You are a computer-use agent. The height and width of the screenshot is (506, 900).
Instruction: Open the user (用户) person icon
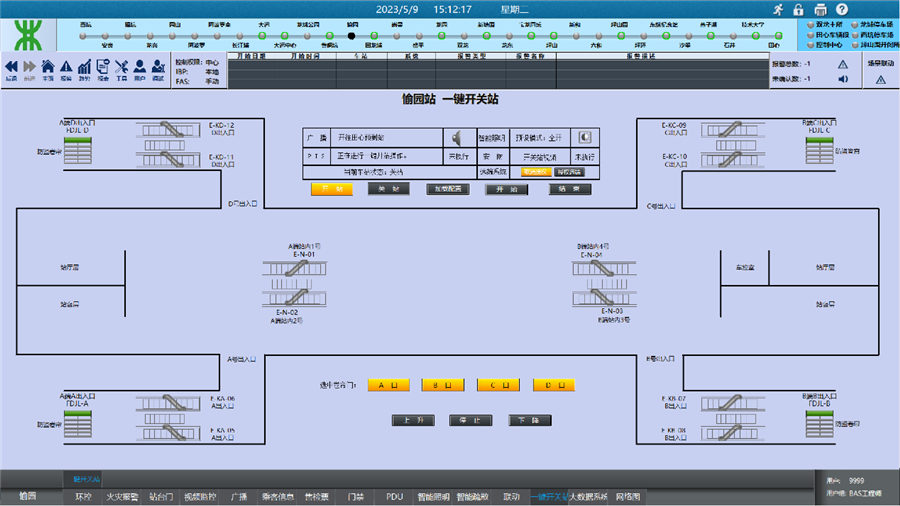tap(139, 67)
